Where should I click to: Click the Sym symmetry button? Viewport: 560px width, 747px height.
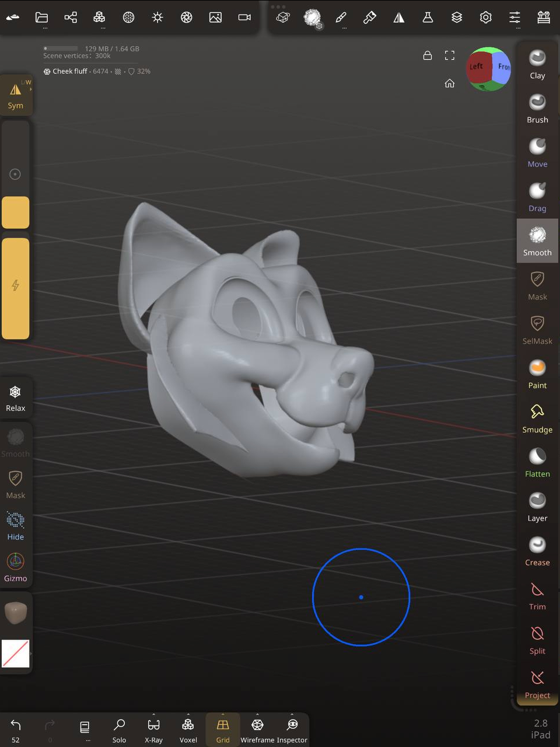pyautogui.click(x=16, y=95)
